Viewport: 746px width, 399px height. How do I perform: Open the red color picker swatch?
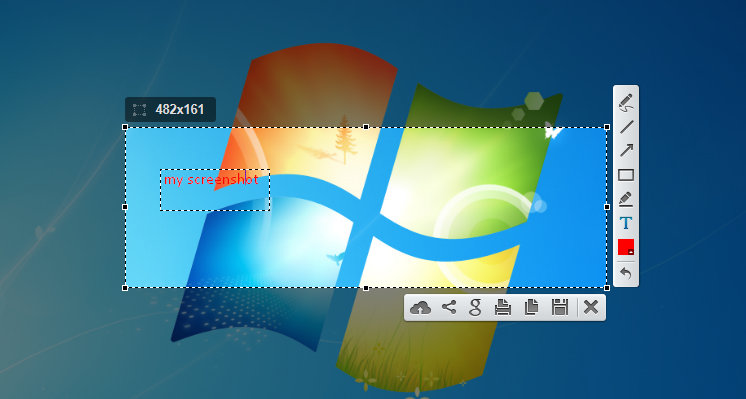pos(626,247)
